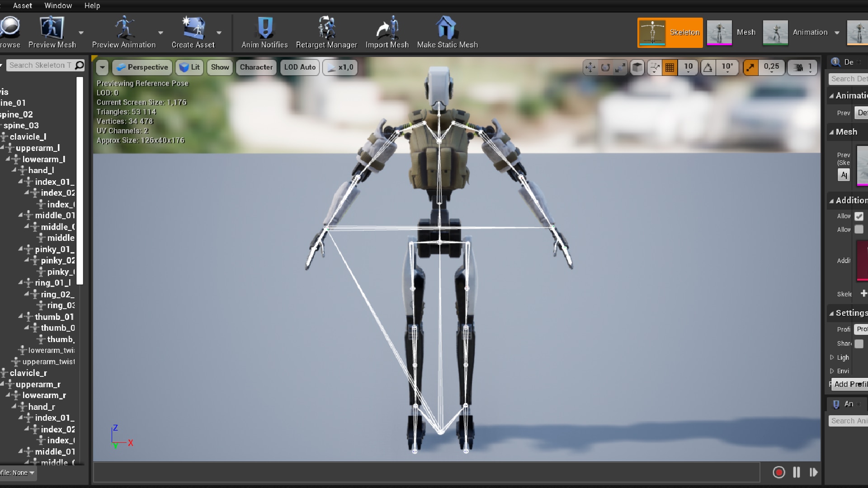Viewport: 868px width, 488px height.
Task: Select the translate gizmo tool
Action: click(x=590, y=68)
